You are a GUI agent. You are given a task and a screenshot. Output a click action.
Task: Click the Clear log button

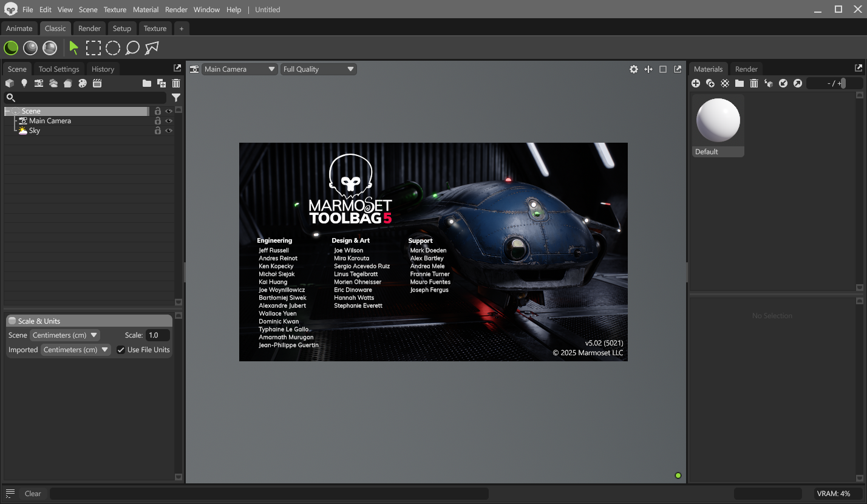click(x=33, y=494)
